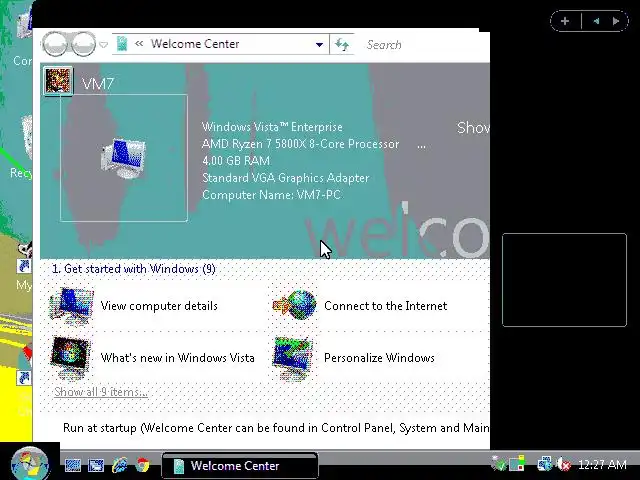640x480 pixels.
Task: Launch Google Chrome from quick launch
Action: tap(142, 465)
